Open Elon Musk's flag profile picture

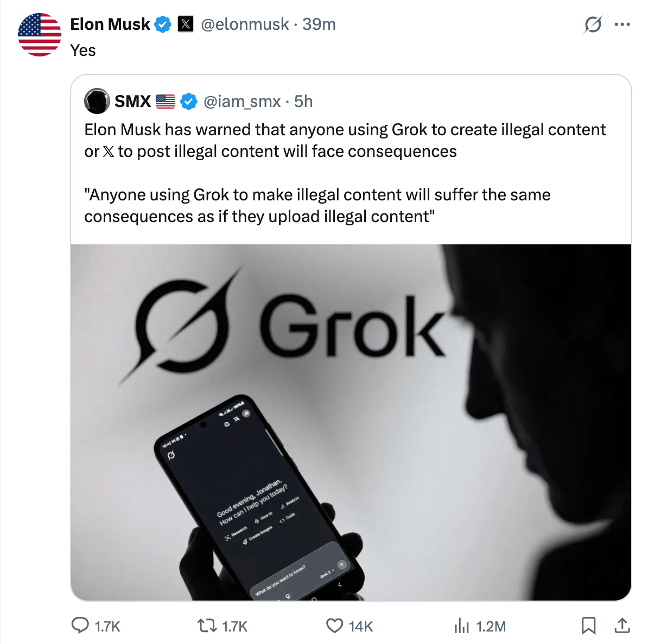click(x=40, y=35)
